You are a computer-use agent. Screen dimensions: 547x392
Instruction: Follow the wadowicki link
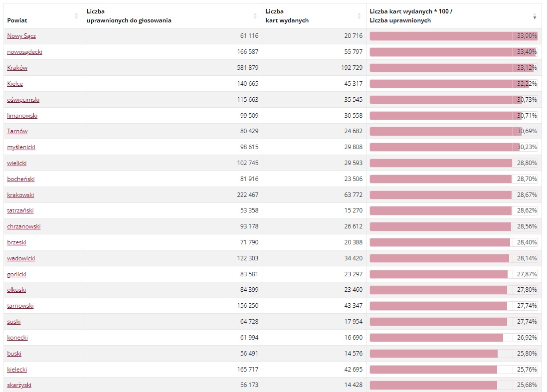coord(21,258)
